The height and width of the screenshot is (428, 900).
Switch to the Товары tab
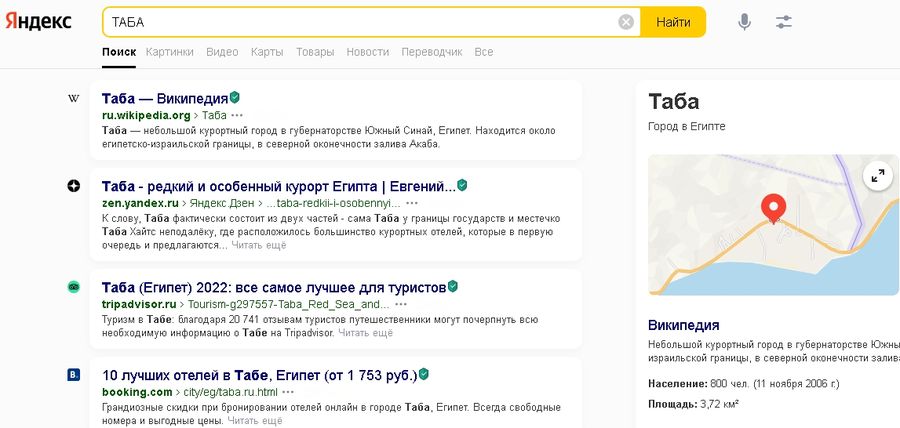coord(315,52)
